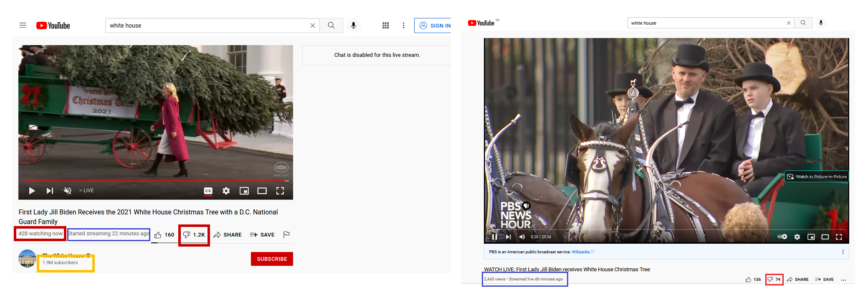
Task: Save the White House live stream to a playlist
Action: (262, 235)
